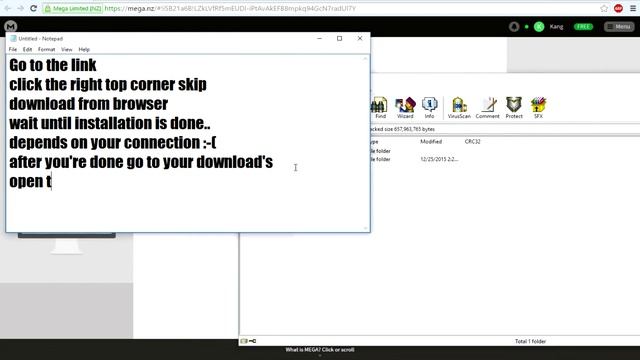
Task: Open the File menu in Notepad
Action: [x=13, y=49]
